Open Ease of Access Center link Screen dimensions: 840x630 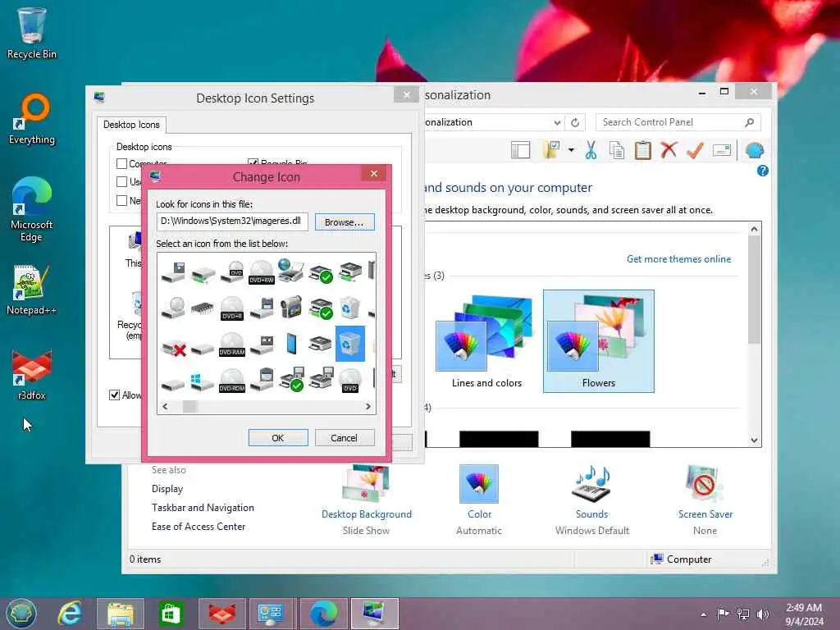pyautogui.click(x=199, y=527)
